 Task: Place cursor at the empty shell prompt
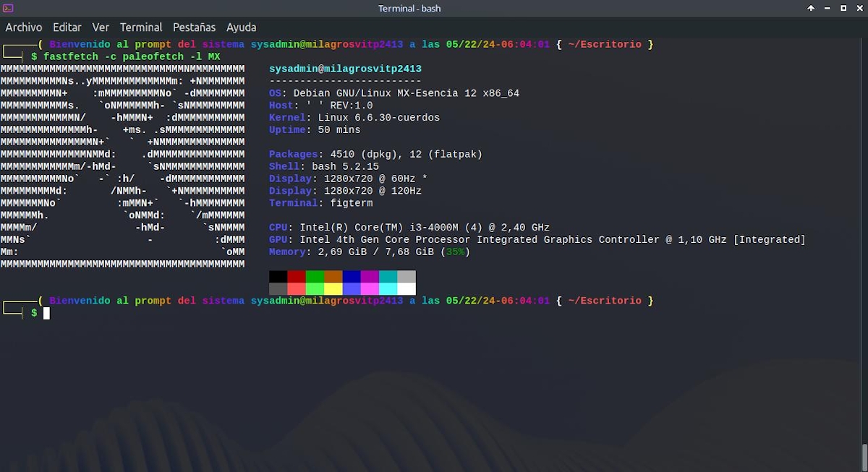pyautogui.click(x=45, y=313)
